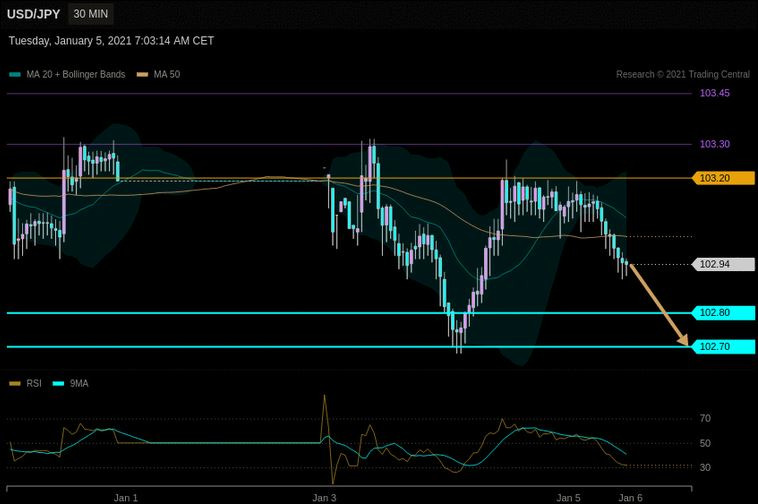Click the 9MA legend color swatch
Viewport: 758px width, 504px height.
[x=58, y=384]
